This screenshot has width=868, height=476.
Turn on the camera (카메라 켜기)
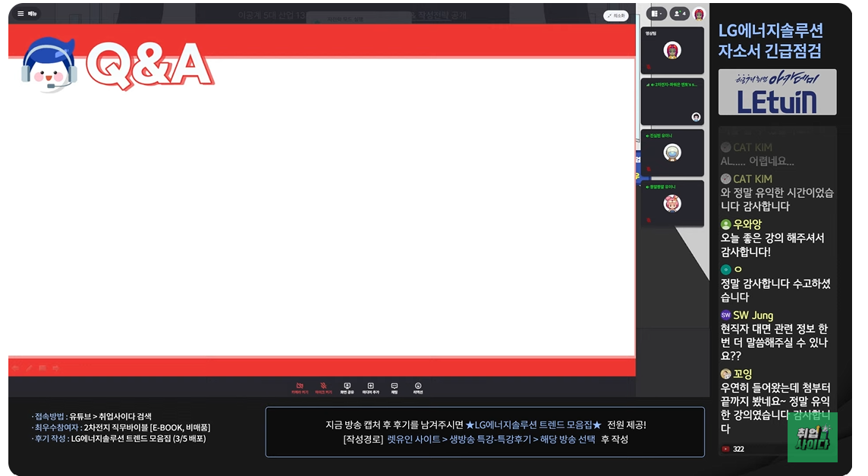[x=300, y=388]
